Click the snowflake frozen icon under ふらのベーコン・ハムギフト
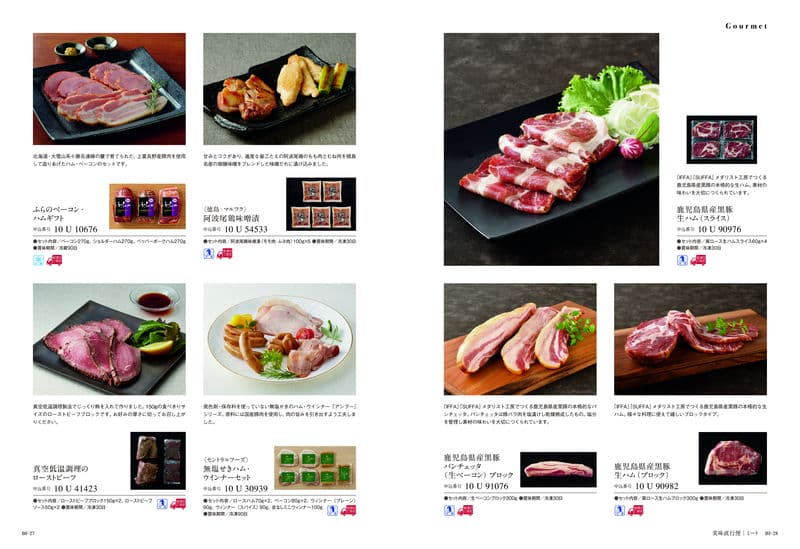 pyautogui.click(x=38, y=260)
